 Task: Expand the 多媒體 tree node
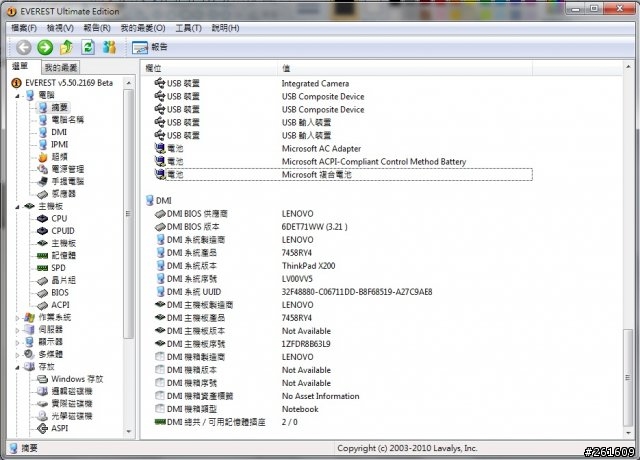point(18,355)
